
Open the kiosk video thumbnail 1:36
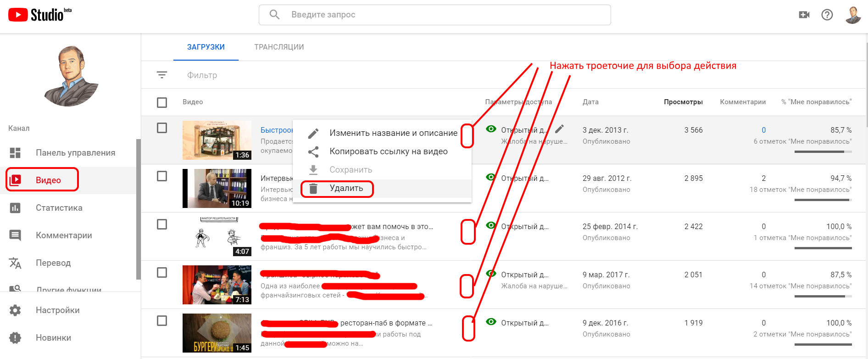(x=217, y=140)
